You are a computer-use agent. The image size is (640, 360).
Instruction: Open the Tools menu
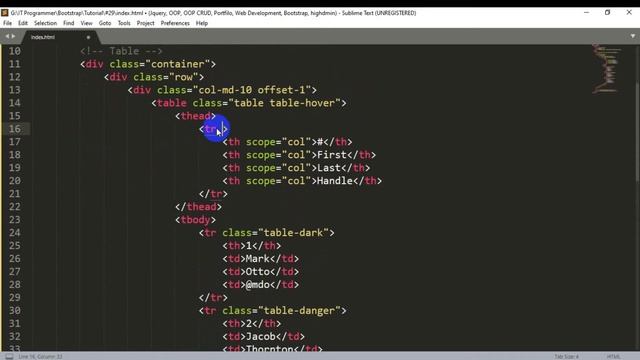click(124, 23)
